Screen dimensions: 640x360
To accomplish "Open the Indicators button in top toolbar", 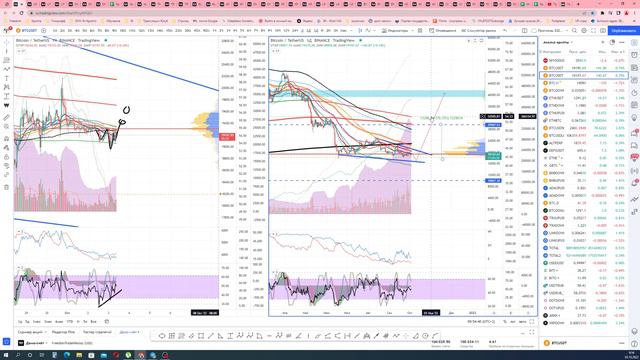I will pos(395,31).
